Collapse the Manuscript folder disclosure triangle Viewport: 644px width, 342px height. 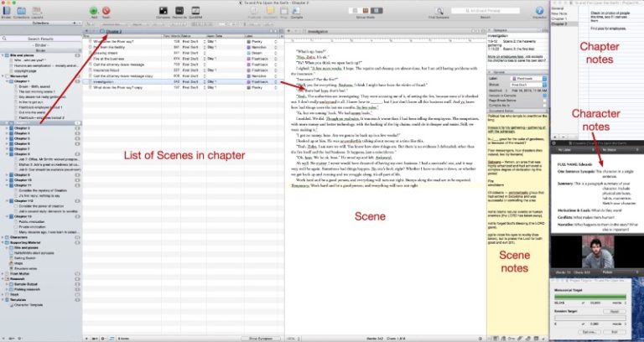click(3, 76)
